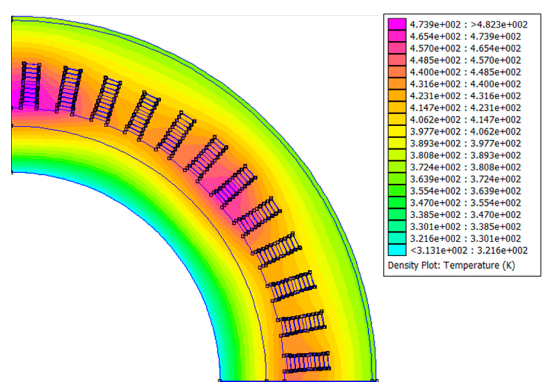This screenshot has height=392, width=550.
Task: Click the 3.808e+002 : 3.893e+002 legend swatch
Action: tap(397, 155)
